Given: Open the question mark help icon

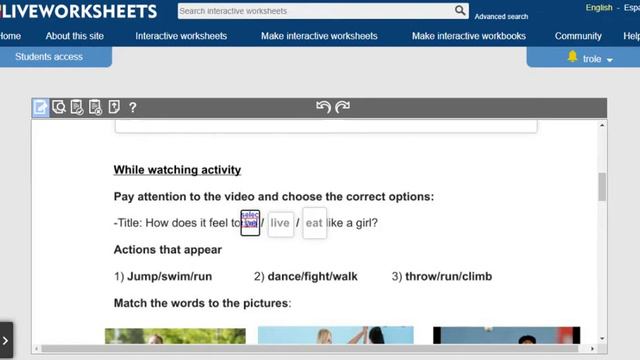Looking at the screenshot, I should point(132,107).
